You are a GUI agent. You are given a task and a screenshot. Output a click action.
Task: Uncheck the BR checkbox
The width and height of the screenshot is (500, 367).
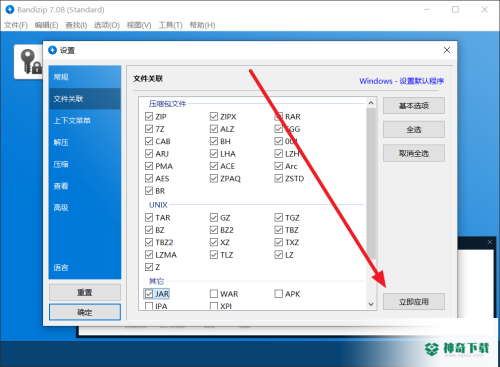pos(149,191)
